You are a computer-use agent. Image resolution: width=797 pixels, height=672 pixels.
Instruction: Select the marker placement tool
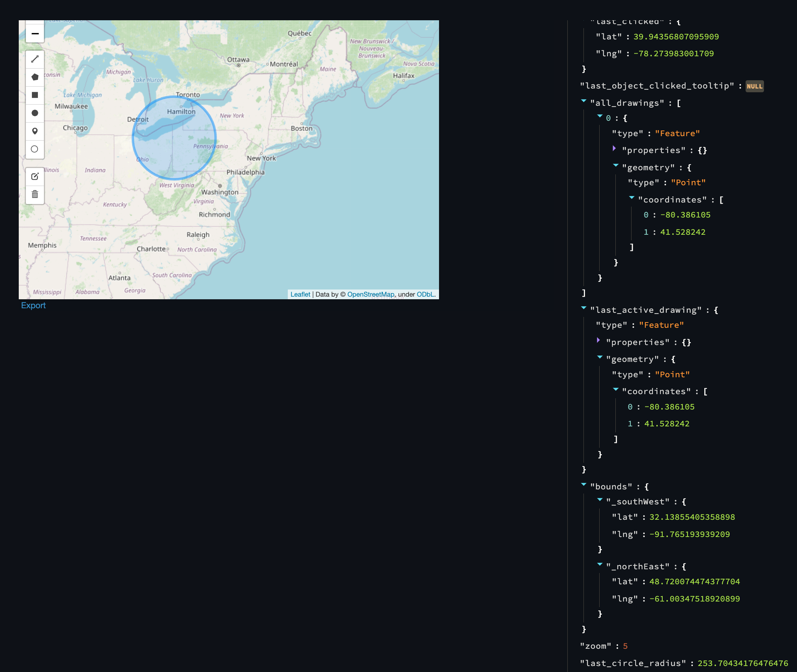(35, 130)
